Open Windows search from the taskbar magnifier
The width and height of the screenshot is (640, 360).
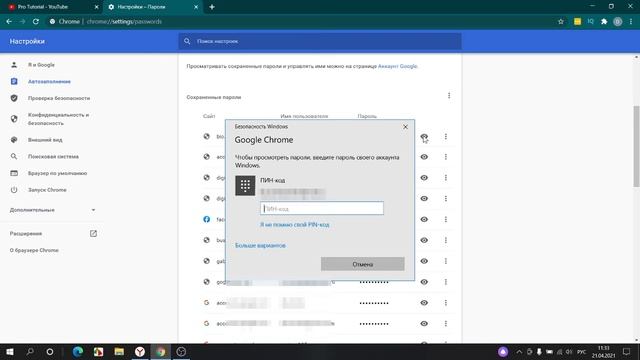(30, 351)
